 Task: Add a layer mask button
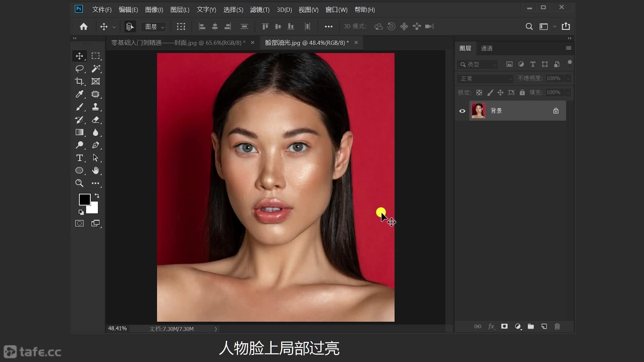point(504,326)
